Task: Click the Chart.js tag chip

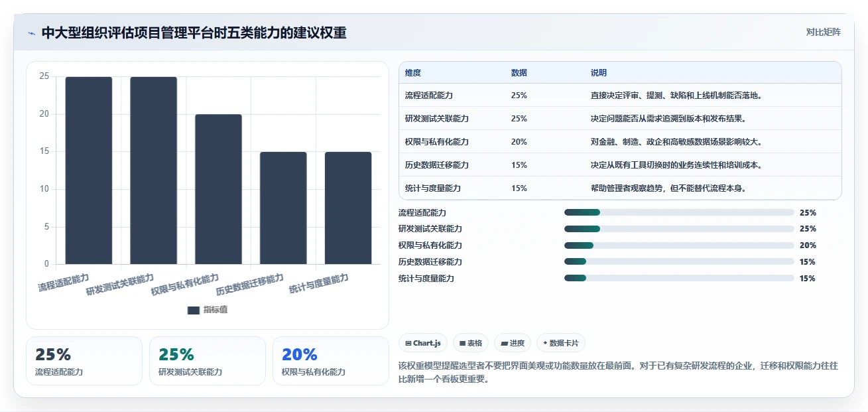Action: 423,343
